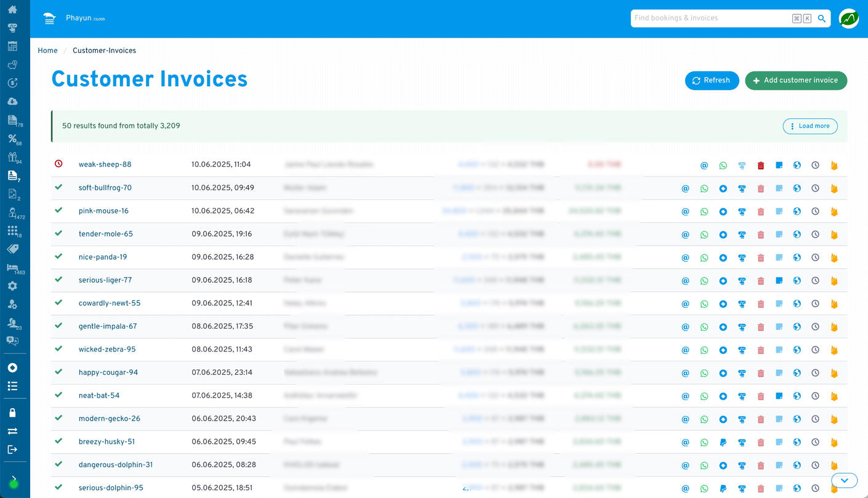The image size is (868, 498).
Task: Delete the pink-mouse-16 invoice with the trash icon
Action: tap(761, 211)
